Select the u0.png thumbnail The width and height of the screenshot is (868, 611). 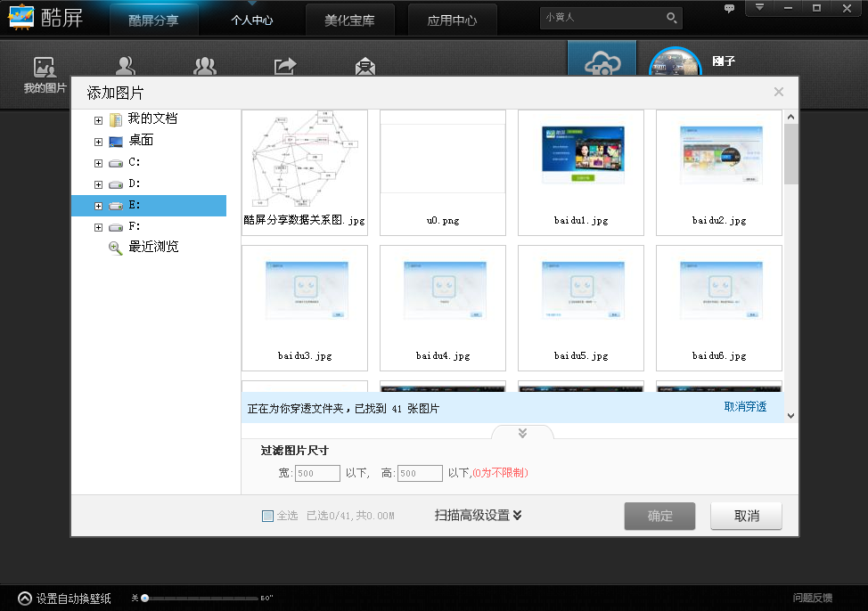coord(443,173)
